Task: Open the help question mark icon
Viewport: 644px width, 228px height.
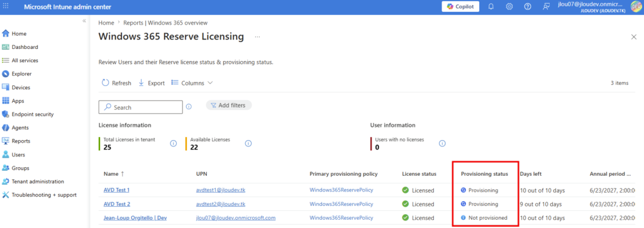Action: [528, 6]
